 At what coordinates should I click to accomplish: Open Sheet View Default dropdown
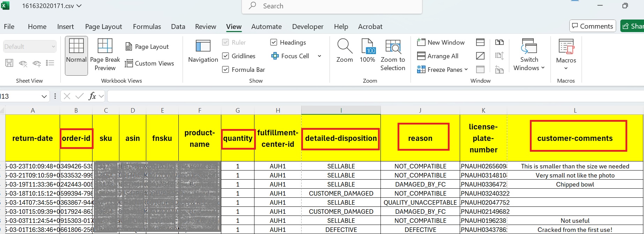pos(30,46)
